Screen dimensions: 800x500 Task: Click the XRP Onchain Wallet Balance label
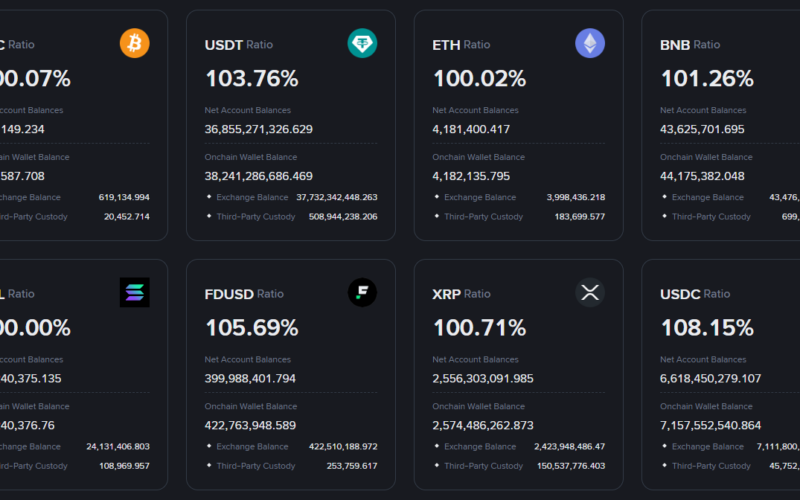tap(478, 406)
